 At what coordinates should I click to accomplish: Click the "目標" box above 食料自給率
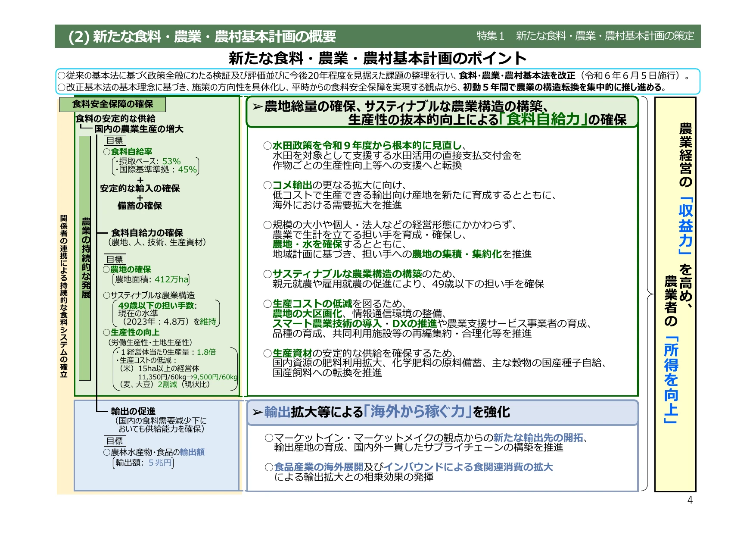click(x=115, y=141)
